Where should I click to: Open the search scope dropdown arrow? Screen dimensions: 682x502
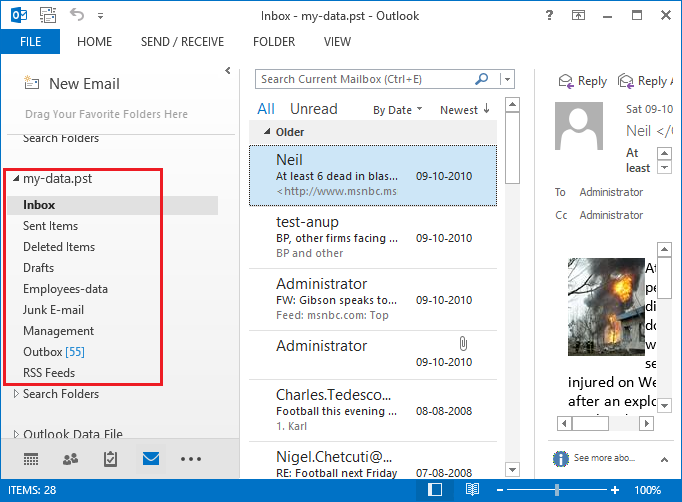(507, 80)
